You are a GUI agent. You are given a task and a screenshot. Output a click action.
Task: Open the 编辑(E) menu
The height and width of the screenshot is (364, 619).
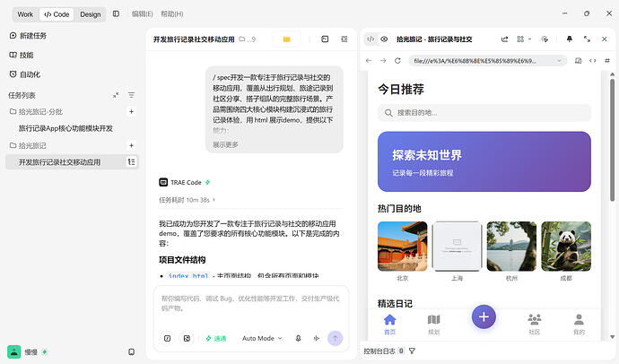pyautogui.click(x=142, y=13)
